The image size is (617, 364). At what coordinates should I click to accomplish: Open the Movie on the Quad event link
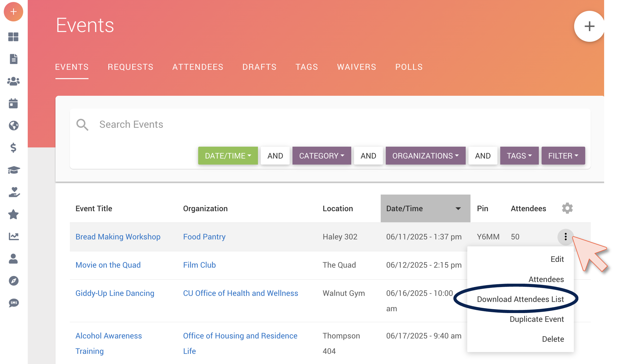click(x=108, y=265)
